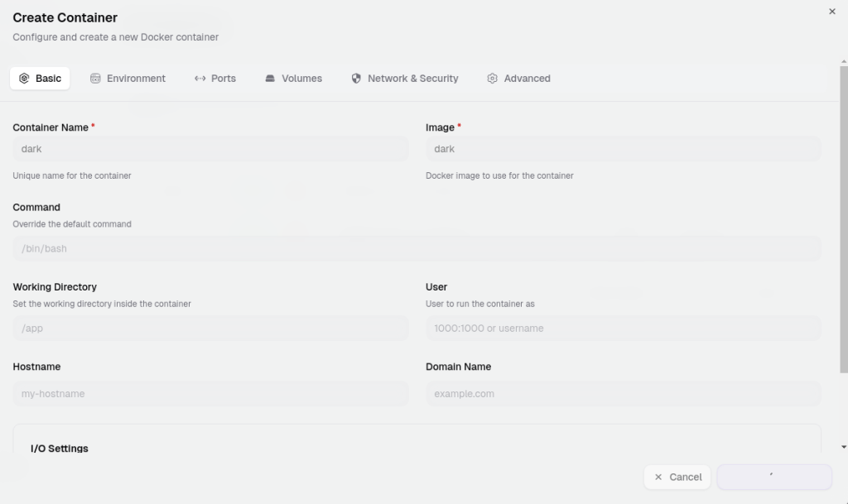Click the Command /bin/bash field
This screenshot has width=848, height=504.
coord(417,248)
